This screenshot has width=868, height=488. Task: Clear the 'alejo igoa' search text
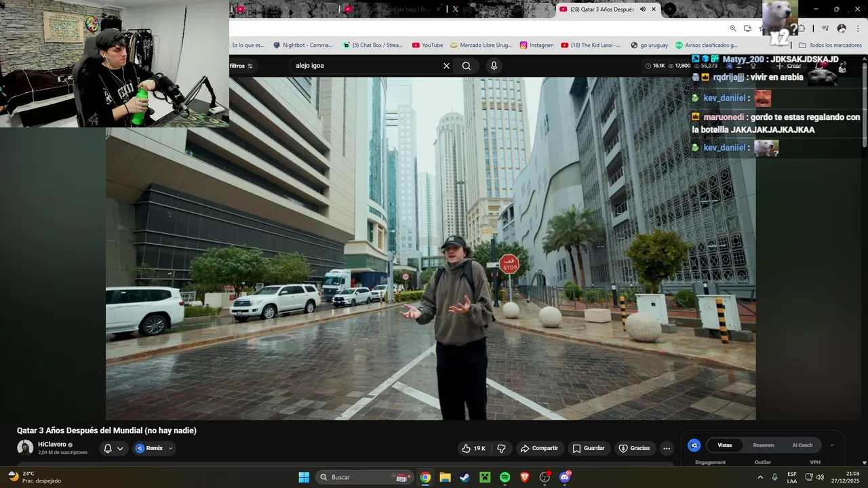click(x=446, y=66)
